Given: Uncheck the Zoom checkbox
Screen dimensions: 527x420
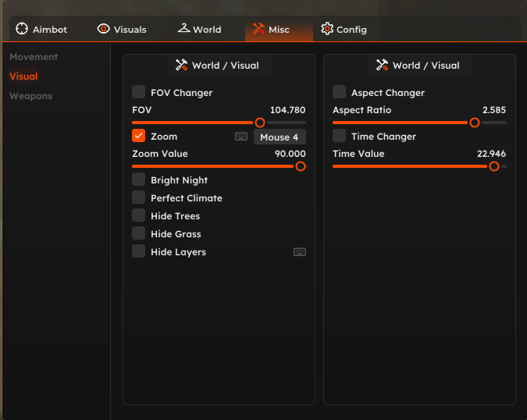Looking at the screenshot, I should 138,136.
